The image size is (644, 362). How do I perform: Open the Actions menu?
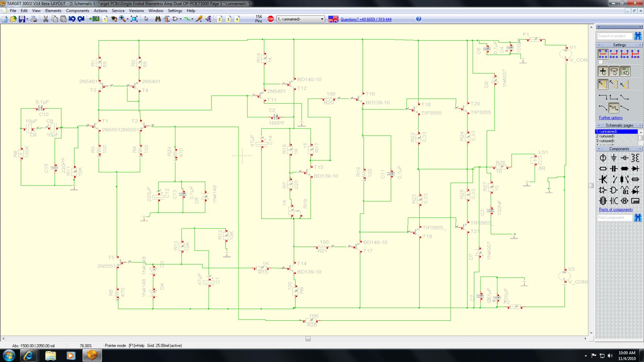(x=100, y=11)
